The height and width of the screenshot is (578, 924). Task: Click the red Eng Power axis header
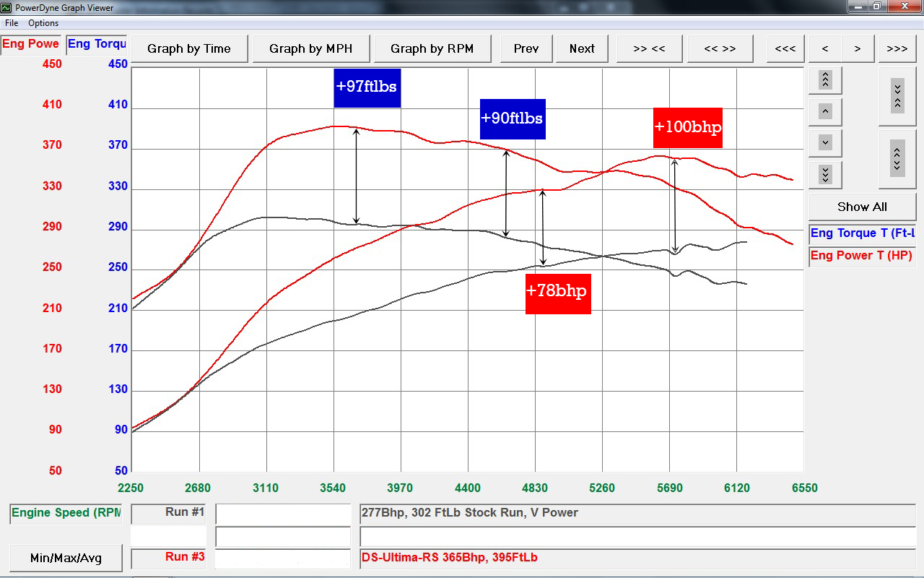click(31, 44)
